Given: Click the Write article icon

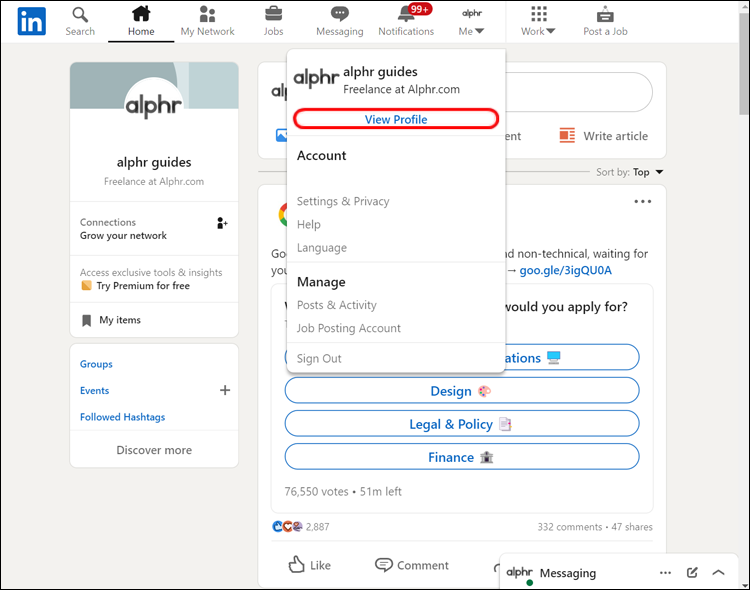Looking at the screenshot, I should tap(567, 136).
